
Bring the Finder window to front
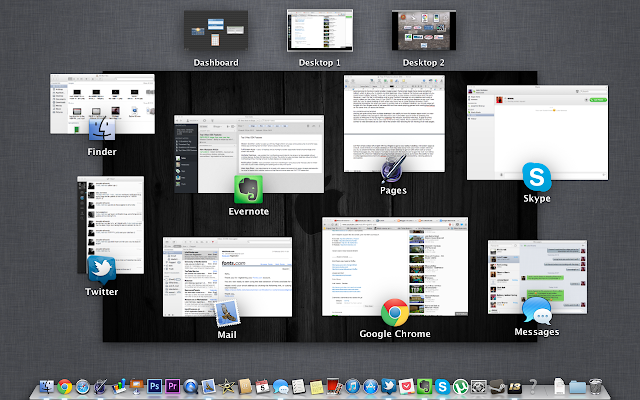(102, 104)
